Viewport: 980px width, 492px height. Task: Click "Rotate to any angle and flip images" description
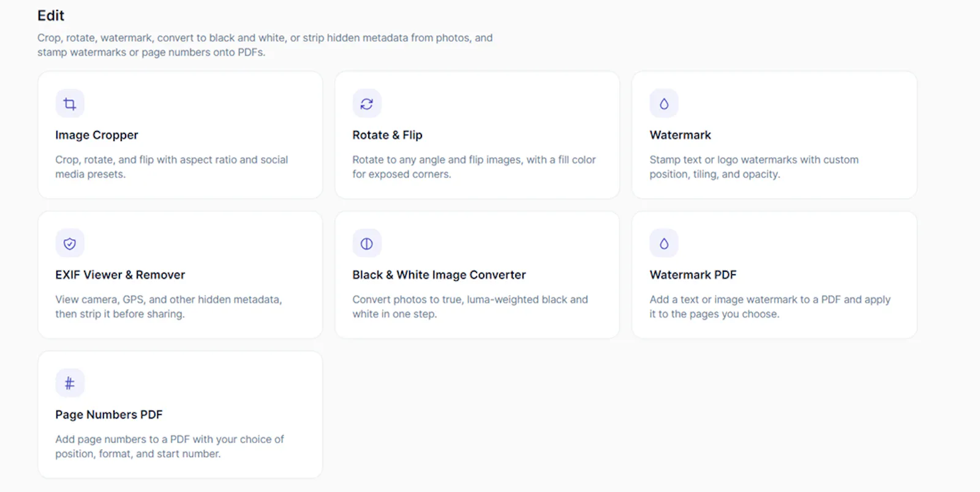click(x=474, y=167)
